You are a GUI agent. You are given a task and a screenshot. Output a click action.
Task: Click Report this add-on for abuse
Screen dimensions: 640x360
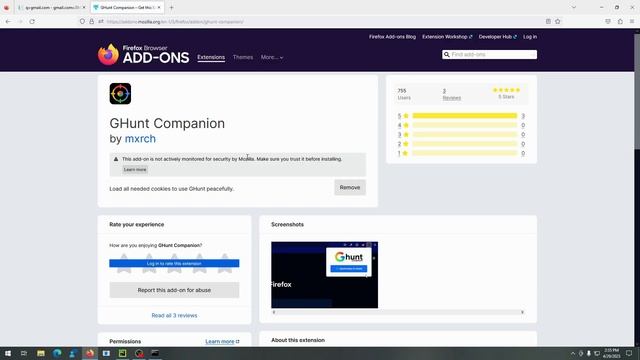coord(174,290)
